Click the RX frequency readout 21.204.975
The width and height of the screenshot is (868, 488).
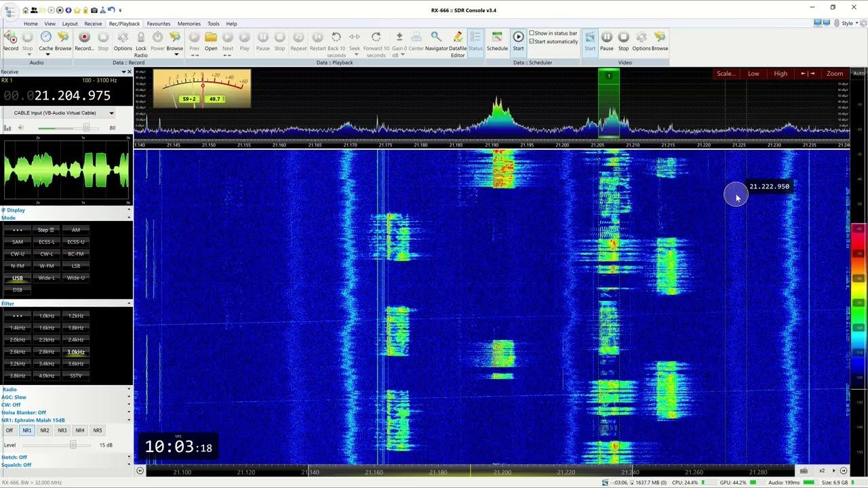(72, 96)
